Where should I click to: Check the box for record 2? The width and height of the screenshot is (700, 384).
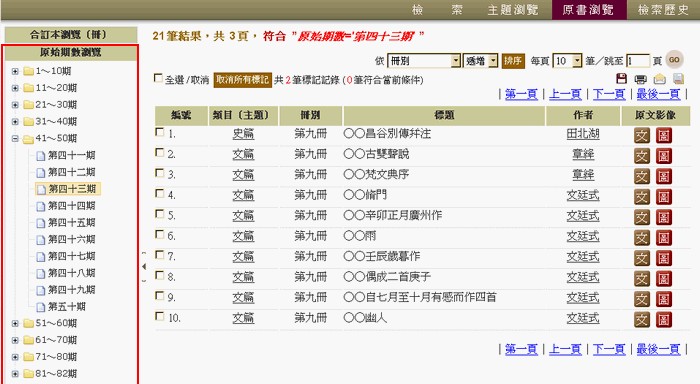tap(159, 152)
